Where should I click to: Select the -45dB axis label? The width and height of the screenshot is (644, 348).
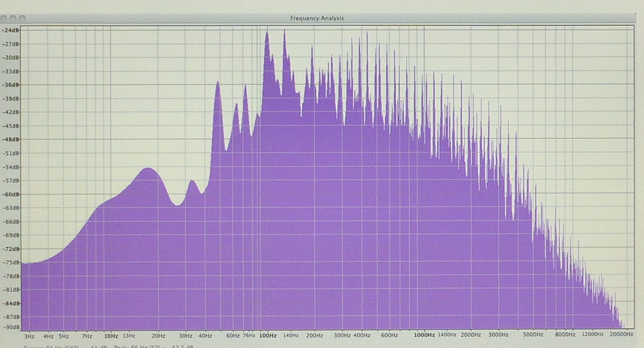(10, 126)
